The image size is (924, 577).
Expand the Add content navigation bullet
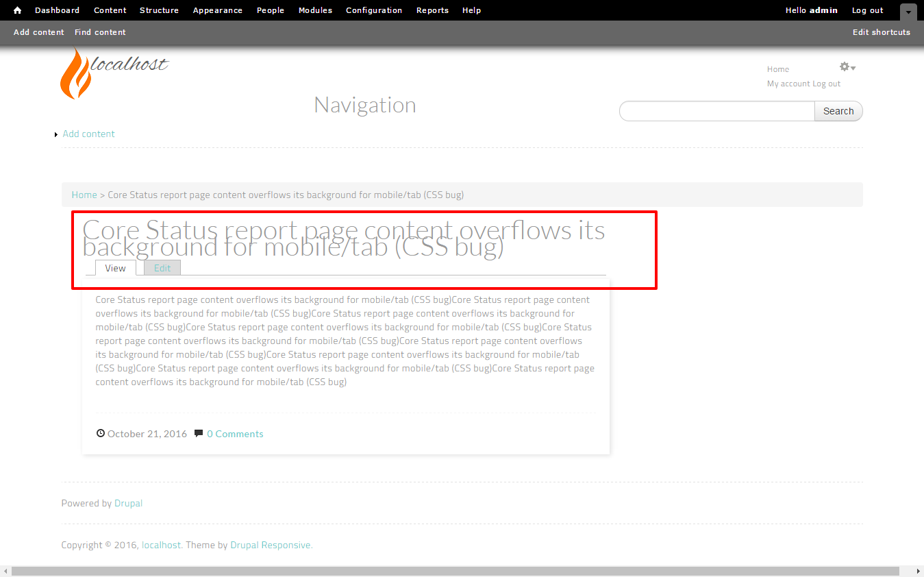click(x=56, y=134)
